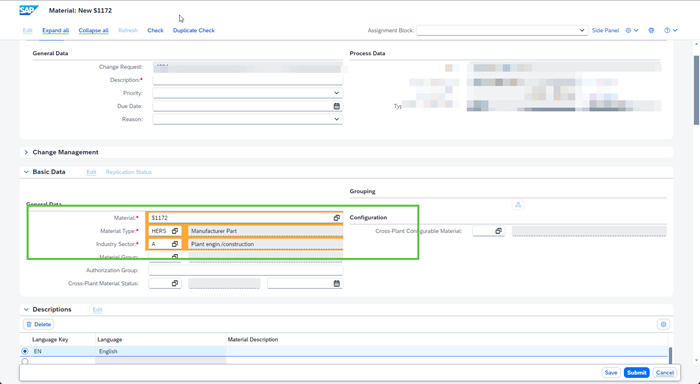Click the Manufacturer Part text field
The width and height of the screenshot is (700, 384).
tap(266, 231)
